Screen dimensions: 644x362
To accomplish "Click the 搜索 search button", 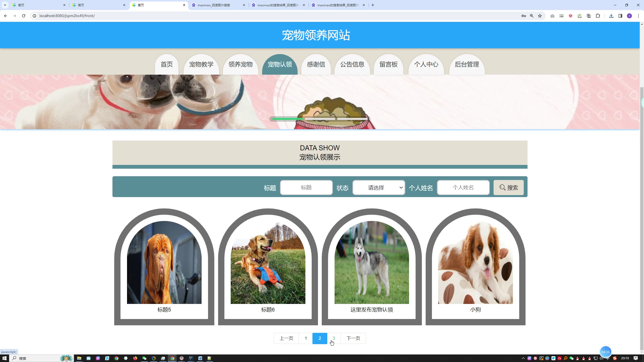I will [508, 188].
